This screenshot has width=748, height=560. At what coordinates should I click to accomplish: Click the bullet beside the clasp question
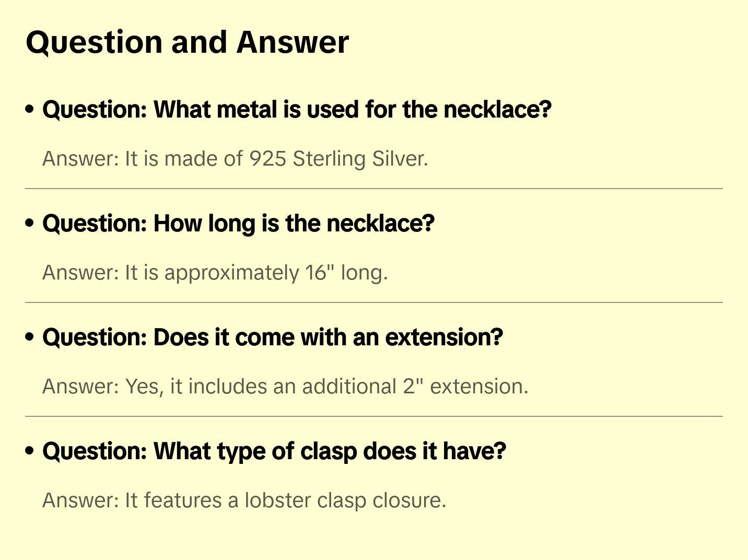point(30,451)
